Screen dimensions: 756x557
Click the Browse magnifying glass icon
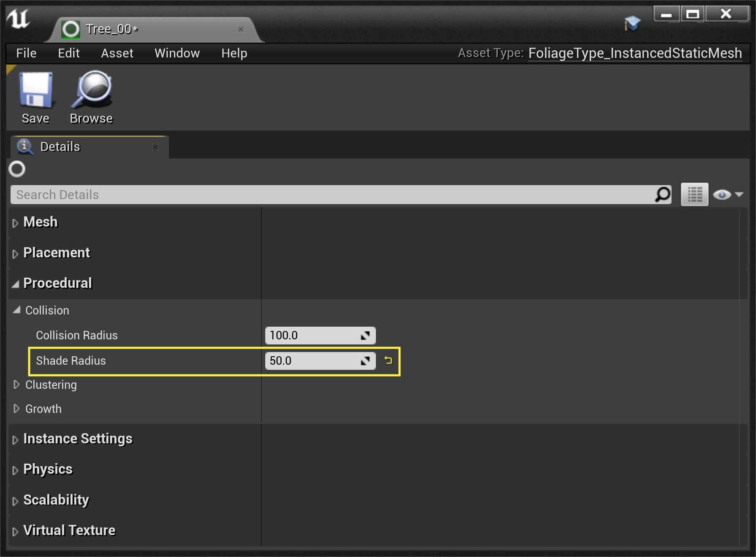click(x=92, y=90)
